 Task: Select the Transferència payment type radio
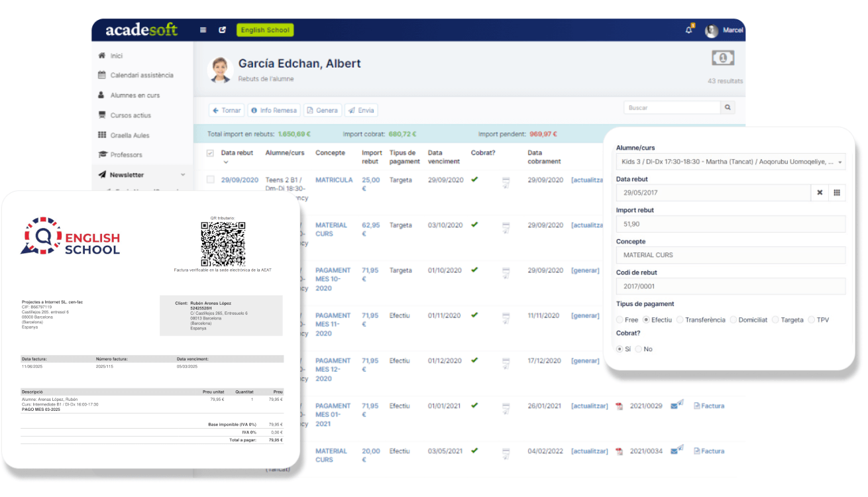click(680, 320)
